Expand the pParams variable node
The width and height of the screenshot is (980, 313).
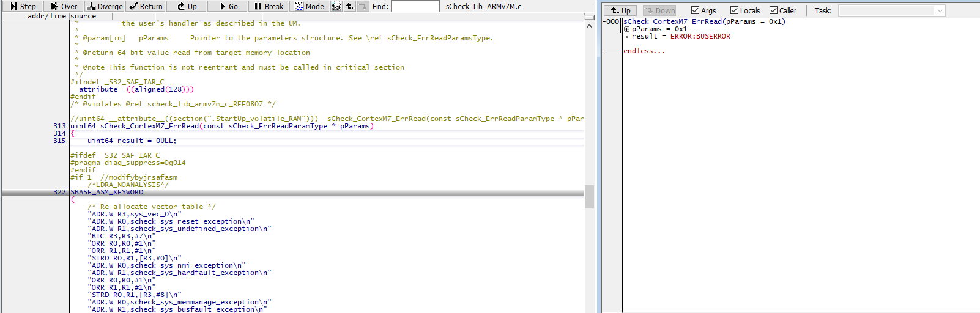pos(626,29)
